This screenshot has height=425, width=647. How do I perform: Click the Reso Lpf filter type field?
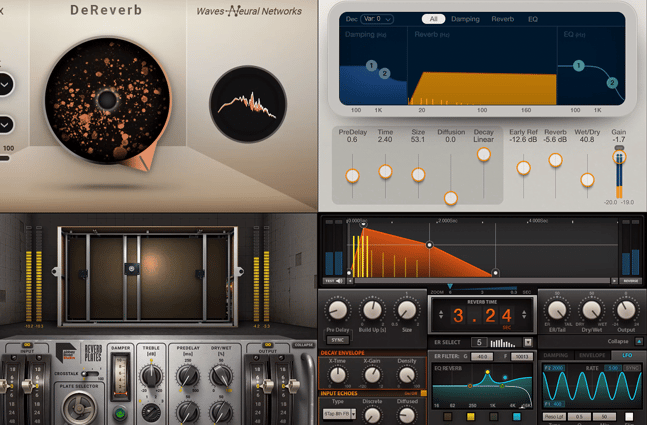tap(554, 417)
